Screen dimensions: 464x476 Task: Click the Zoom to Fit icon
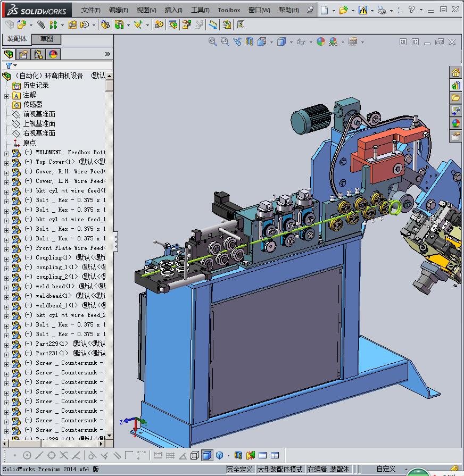point(213,41)
